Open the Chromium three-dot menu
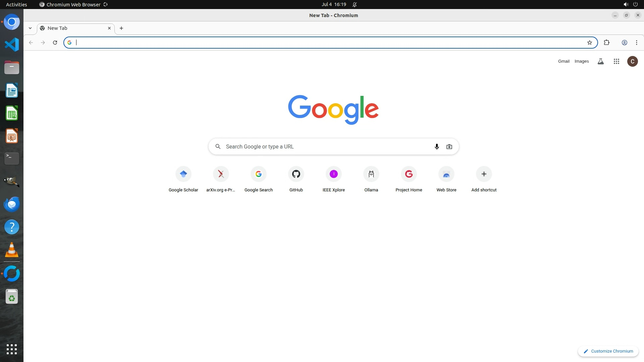Image resolution: width=644 pixels, height=362 pixels. pos(636,43)
